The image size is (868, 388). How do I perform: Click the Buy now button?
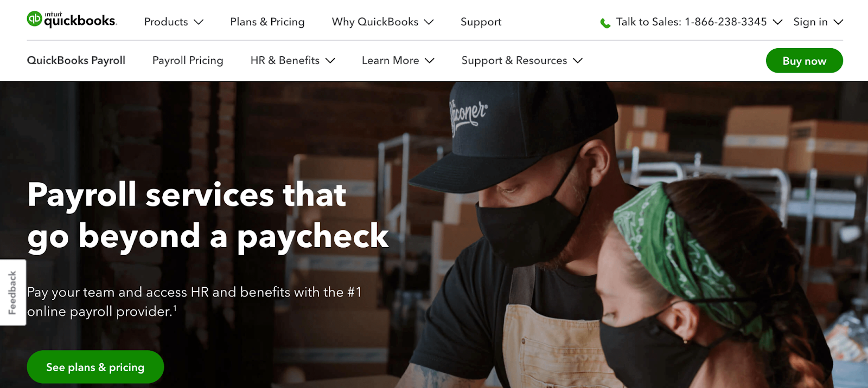coord(804,61)
